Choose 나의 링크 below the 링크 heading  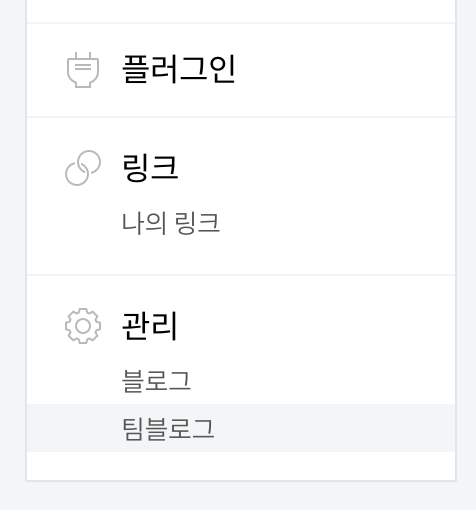coord(171,223)
